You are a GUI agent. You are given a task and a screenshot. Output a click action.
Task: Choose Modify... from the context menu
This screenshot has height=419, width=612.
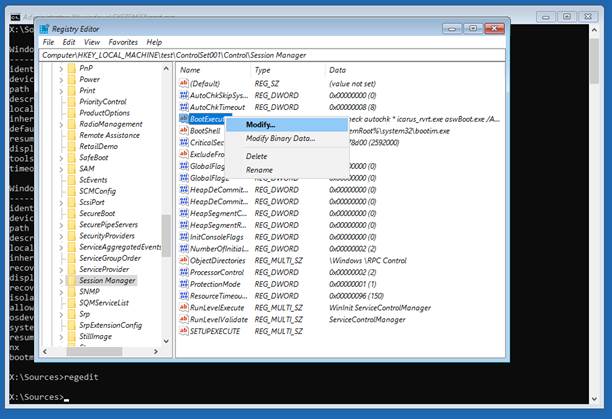(x=286, y=124)
